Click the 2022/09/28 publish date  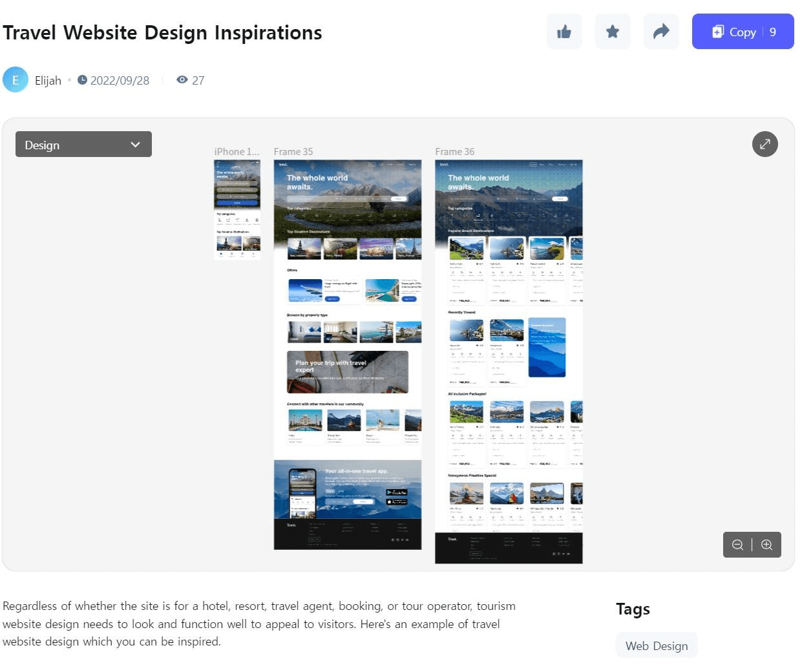[x=120, y=80]
